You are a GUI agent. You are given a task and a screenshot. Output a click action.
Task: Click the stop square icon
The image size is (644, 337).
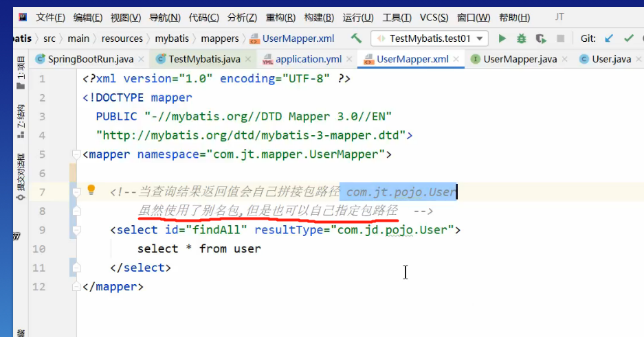pos(560,38)
